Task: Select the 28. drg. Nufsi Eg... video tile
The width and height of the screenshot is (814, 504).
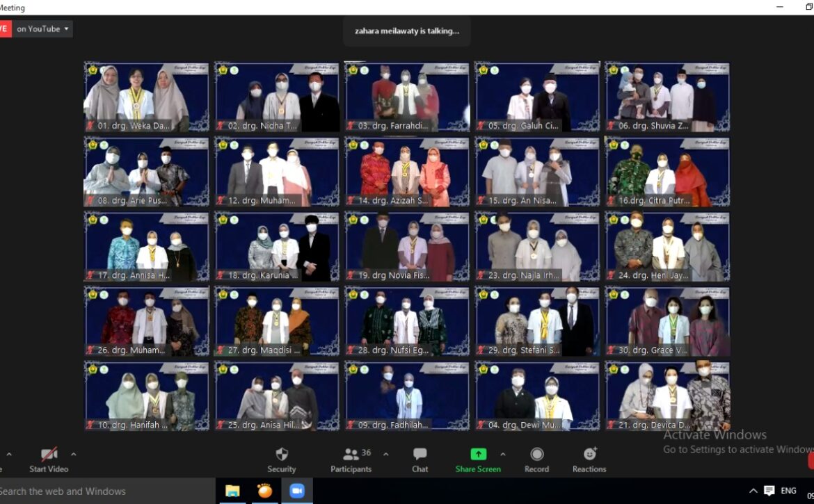Action: tap(407, 321)
